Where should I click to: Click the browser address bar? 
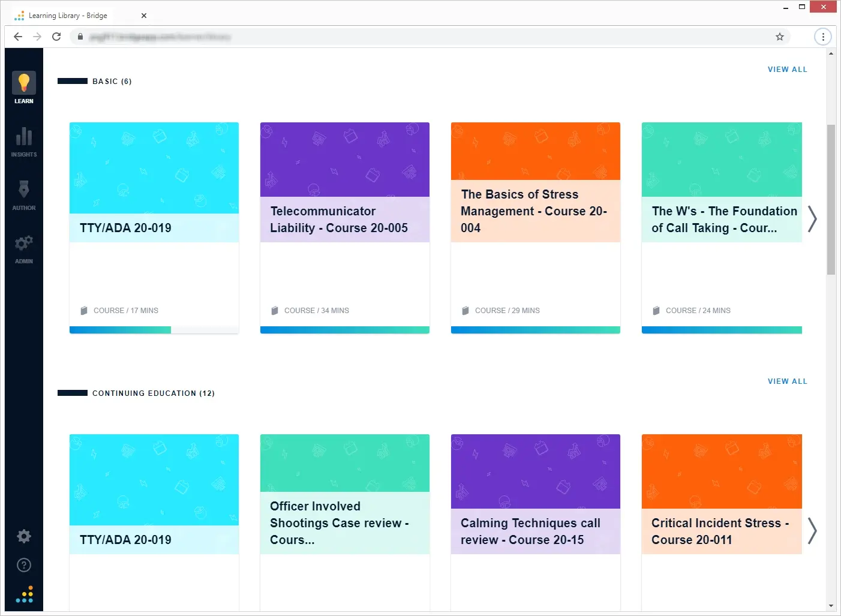(420, 37)
